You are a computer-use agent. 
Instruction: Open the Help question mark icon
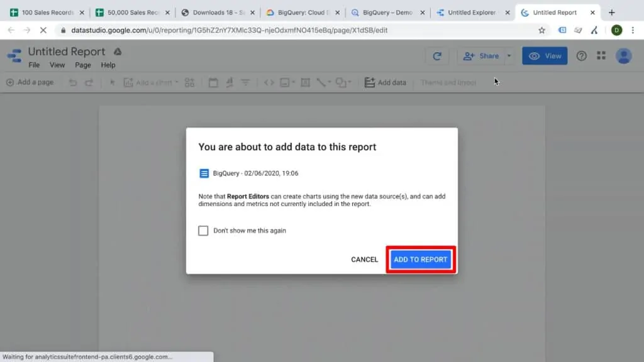click(x=581, y=55)
